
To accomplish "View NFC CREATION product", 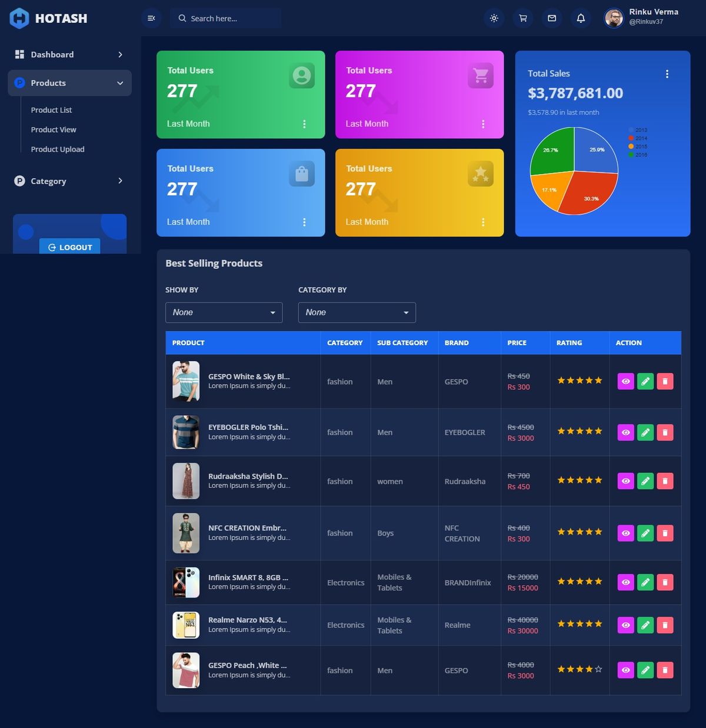I will (x=626, y=533).
